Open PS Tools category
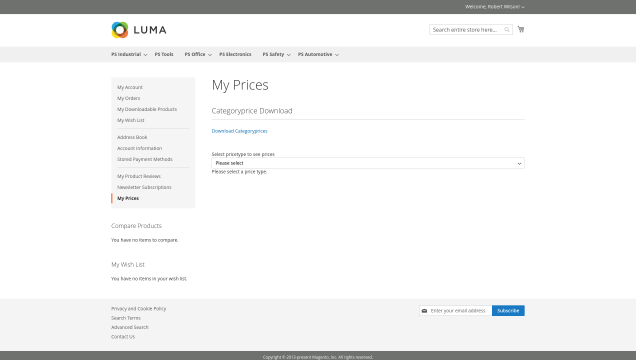 (x=164, y=54)
